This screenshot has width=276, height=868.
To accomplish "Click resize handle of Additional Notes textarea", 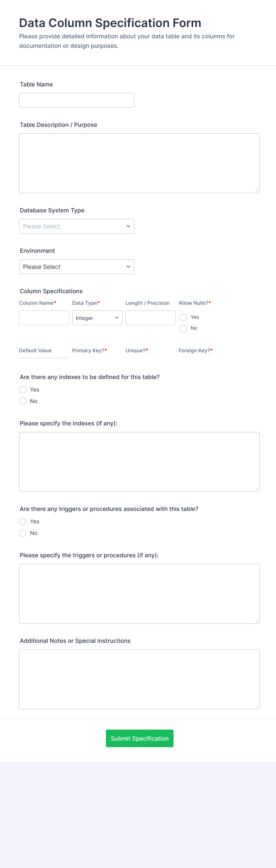I will [256, 706].
